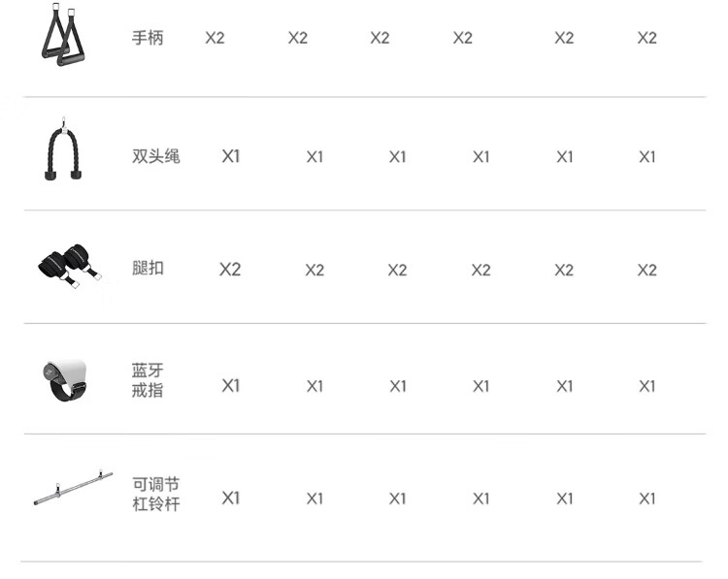728x579 pixels.
Task: Click the first X1 quantity in 蓝牙戒指 row
Action: coord(230,385)
